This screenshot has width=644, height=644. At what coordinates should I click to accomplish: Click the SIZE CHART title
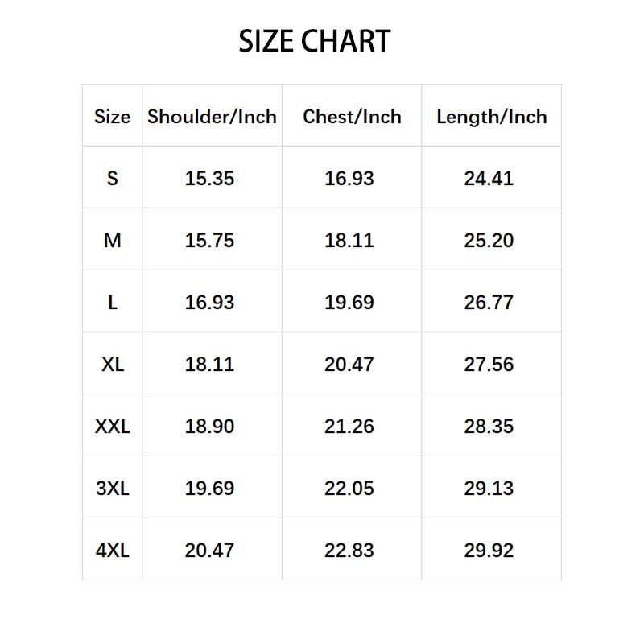[315, 42]
